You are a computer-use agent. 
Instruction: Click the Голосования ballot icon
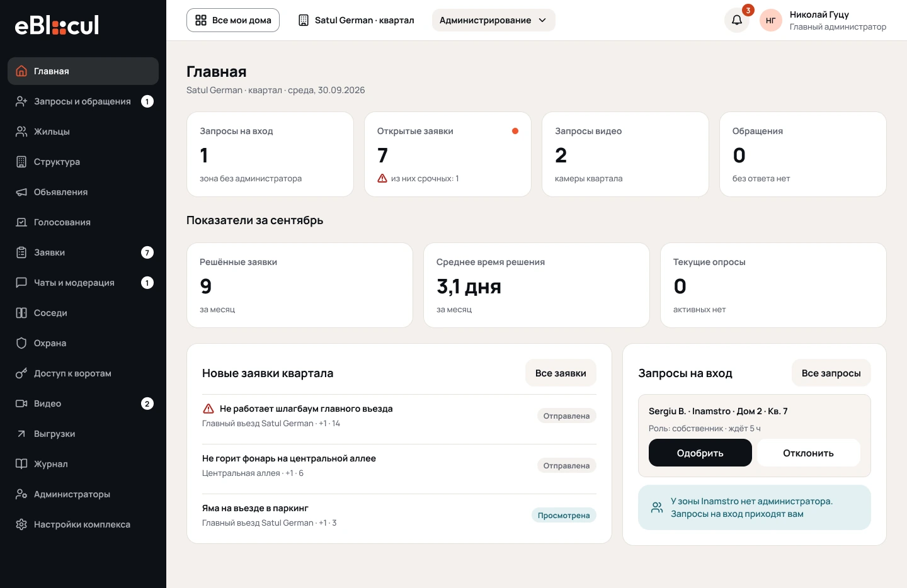coord(21,222)
